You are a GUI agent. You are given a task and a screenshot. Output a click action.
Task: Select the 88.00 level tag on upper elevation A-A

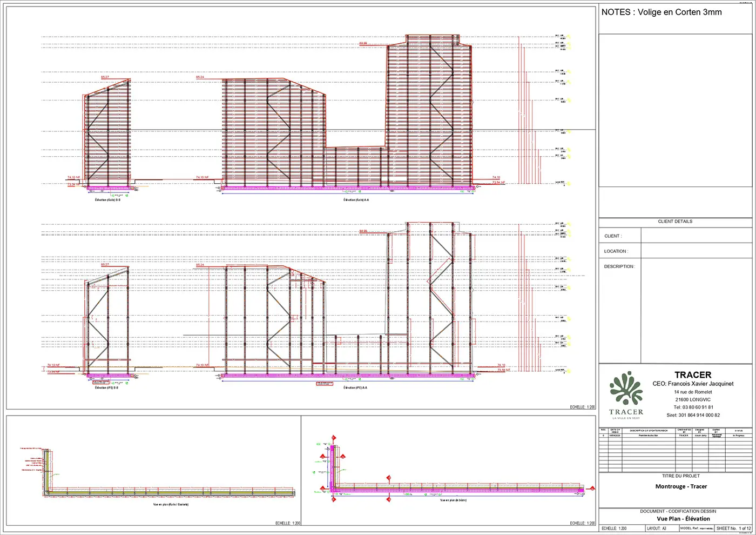[x=362, y=43]
